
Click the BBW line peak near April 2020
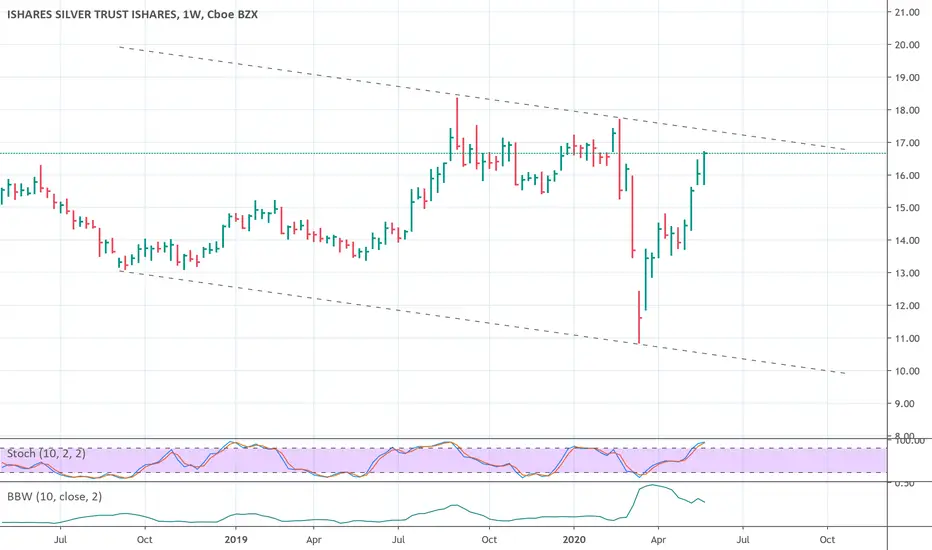tap(652, 485)
